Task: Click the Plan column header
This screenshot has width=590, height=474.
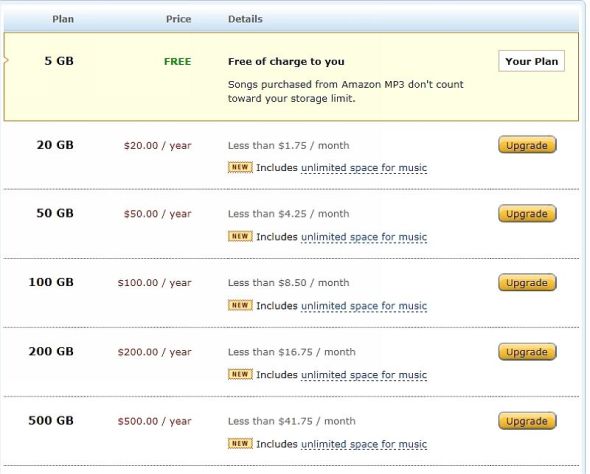Action: coord(63,19)
